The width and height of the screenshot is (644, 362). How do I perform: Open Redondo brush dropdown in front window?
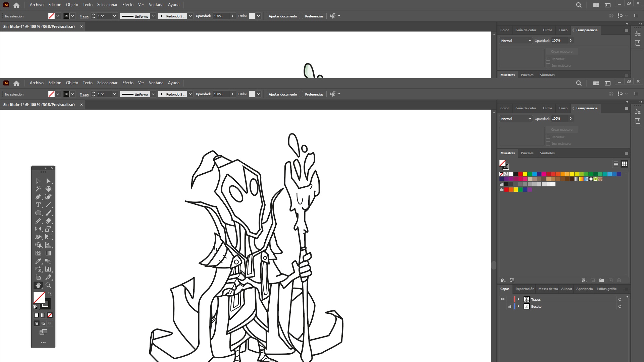pyautogui.click(x=191, y=95)
